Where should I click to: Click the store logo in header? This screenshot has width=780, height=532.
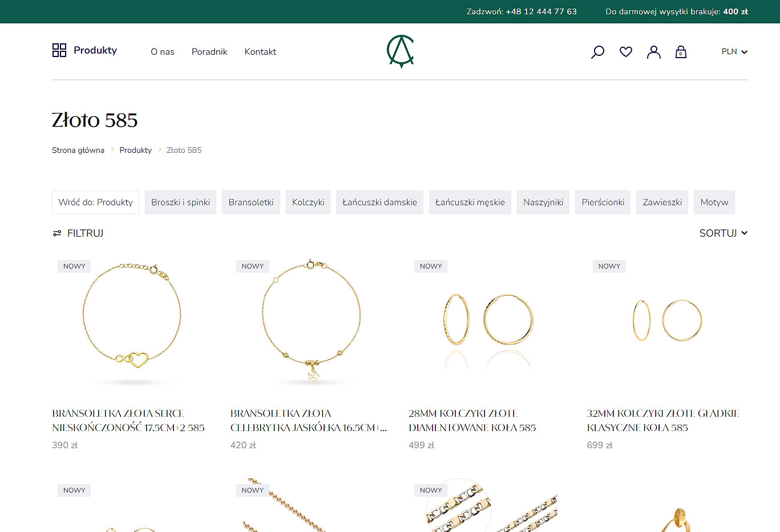(400, 51)
